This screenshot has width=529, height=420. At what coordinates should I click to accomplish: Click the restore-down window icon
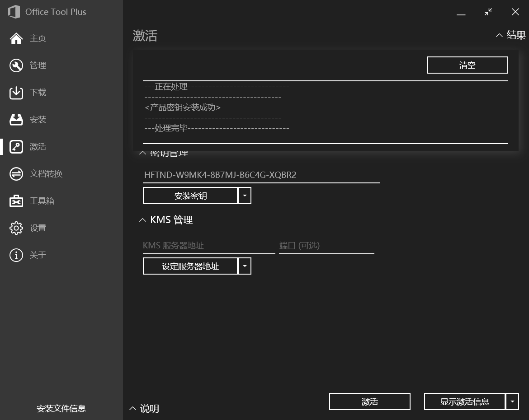(488, 12)
